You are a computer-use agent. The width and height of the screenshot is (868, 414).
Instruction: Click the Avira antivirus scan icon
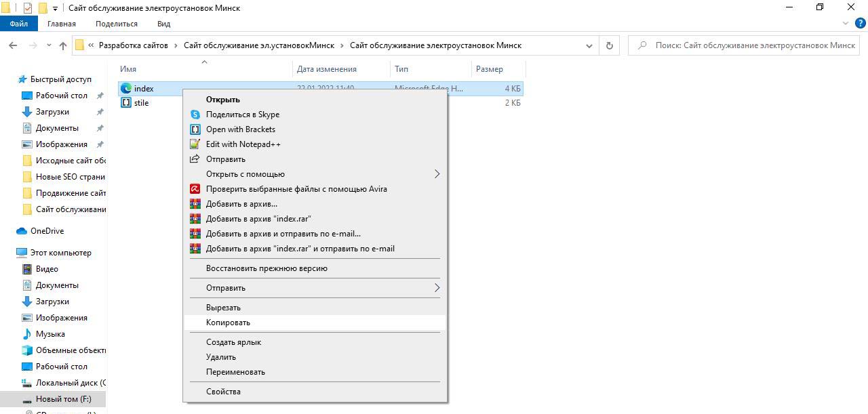(195, 189)
